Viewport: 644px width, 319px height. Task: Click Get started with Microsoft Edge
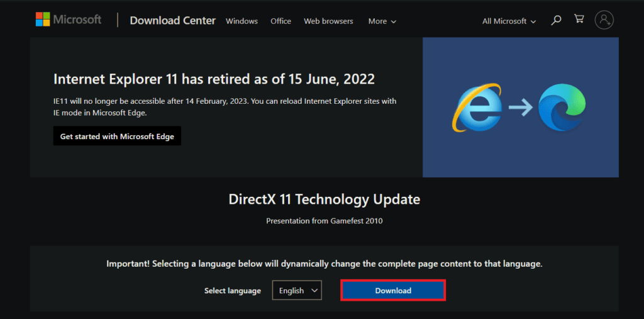(x=117, y=136)
